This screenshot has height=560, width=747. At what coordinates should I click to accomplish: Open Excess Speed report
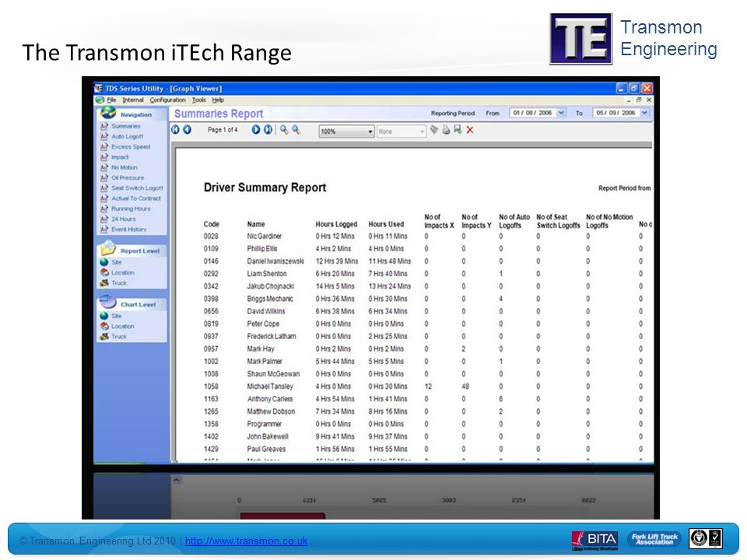[x=131, y=147]
